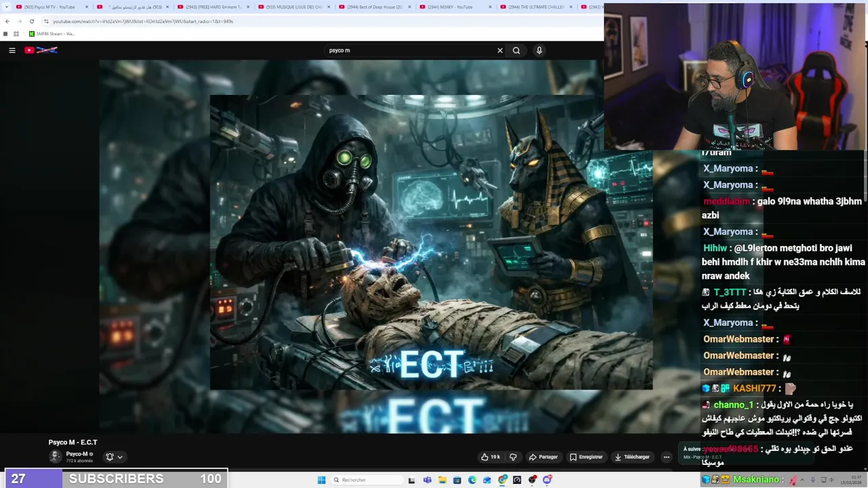Click KASHI777 username in chat
The image size is (868, 488).
pos(754,388)
